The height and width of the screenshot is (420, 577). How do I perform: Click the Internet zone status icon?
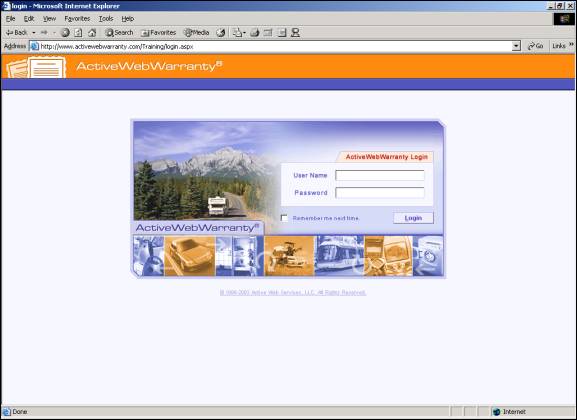(496, 412)
